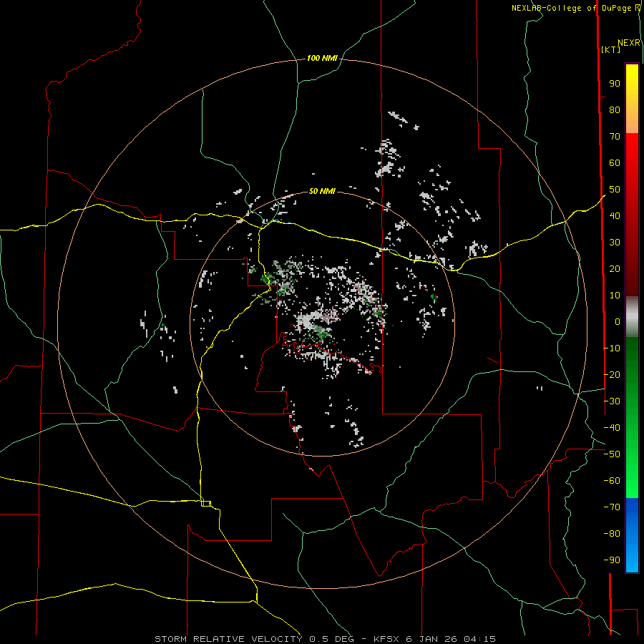Click the orange segment of the color bar
The image size is (644, 644).
pos(632,123)
